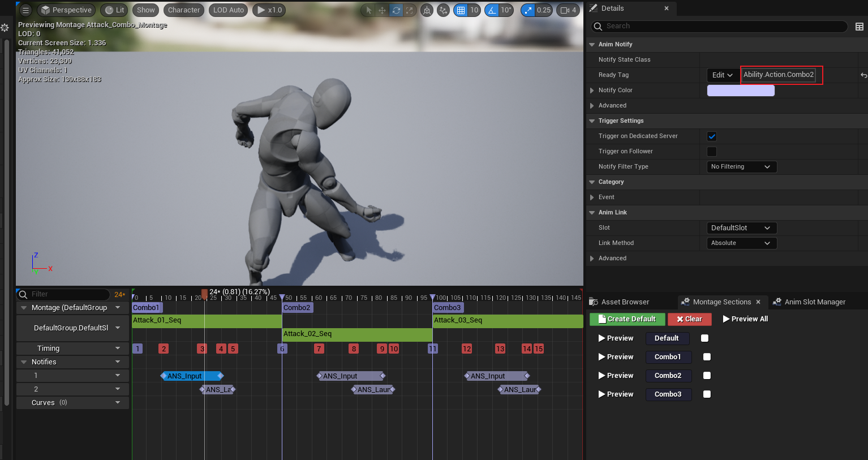This screenshot has width=868, height=460.
Task: Collapse the Trigger Settings section
Action: pyautogui.click(x=592, y=121)
